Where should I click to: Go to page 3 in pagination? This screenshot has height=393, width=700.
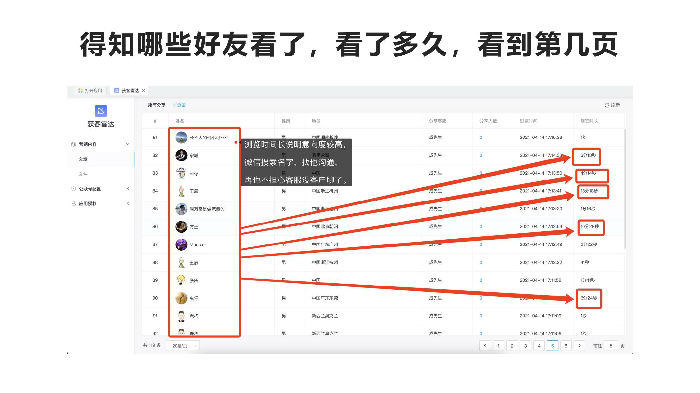coord(526,346)
